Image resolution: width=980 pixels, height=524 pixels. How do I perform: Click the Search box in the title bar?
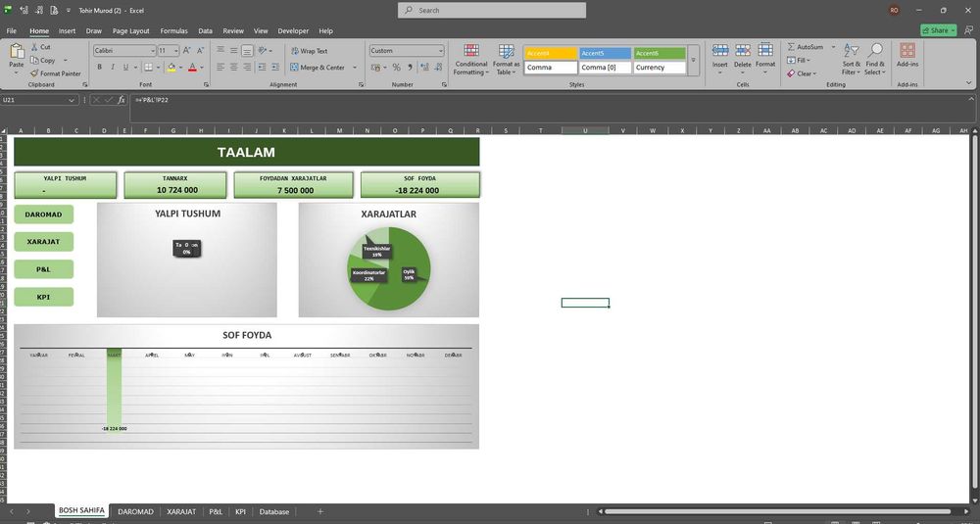[x=492, y=10]
